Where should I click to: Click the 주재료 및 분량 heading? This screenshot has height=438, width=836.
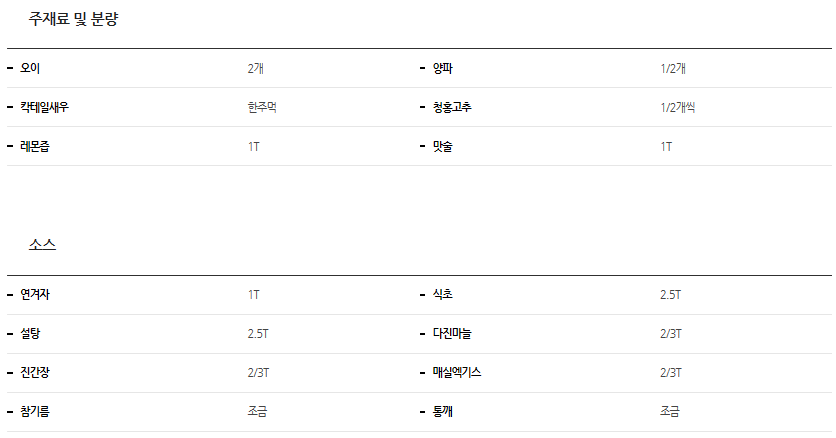74,19
